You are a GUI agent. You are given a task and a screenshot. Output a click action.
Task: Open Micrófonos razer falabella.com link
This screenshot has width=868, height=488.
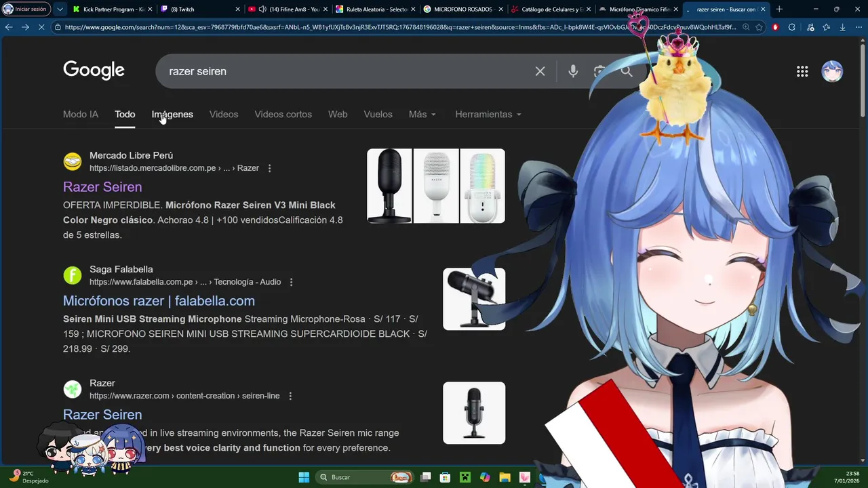click(x=159, y=301)
